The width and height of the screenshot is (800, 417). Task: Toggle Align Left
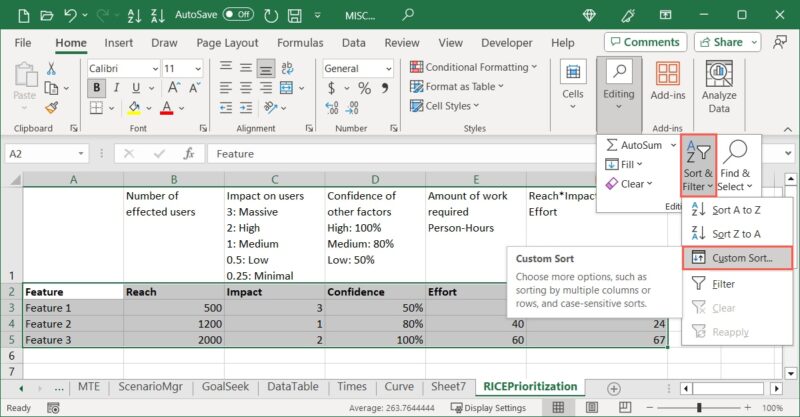click(x=226, y=88)
